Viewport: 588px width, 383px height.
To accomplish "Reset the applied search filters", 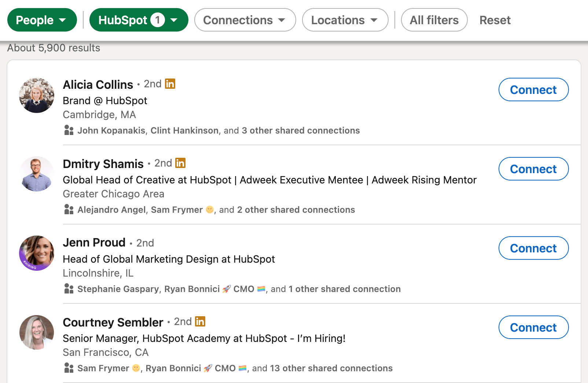I will [495, 20].
